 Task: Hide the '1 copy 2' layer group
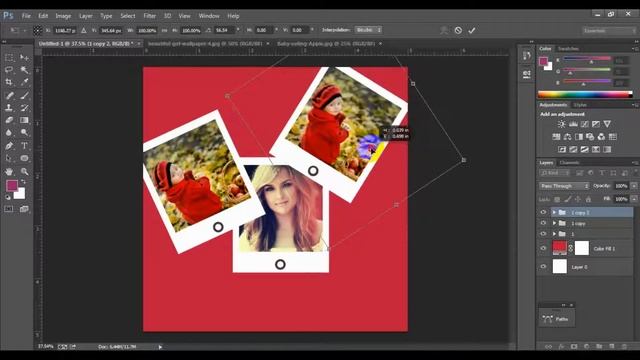(x=543, y=212)
